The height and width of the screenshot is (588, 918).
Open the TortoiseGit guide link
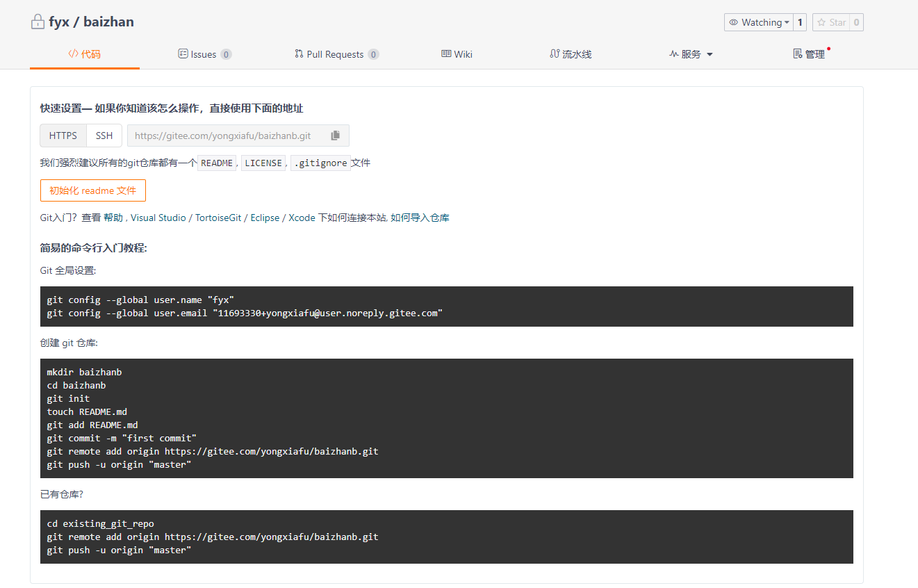(218, 218)
